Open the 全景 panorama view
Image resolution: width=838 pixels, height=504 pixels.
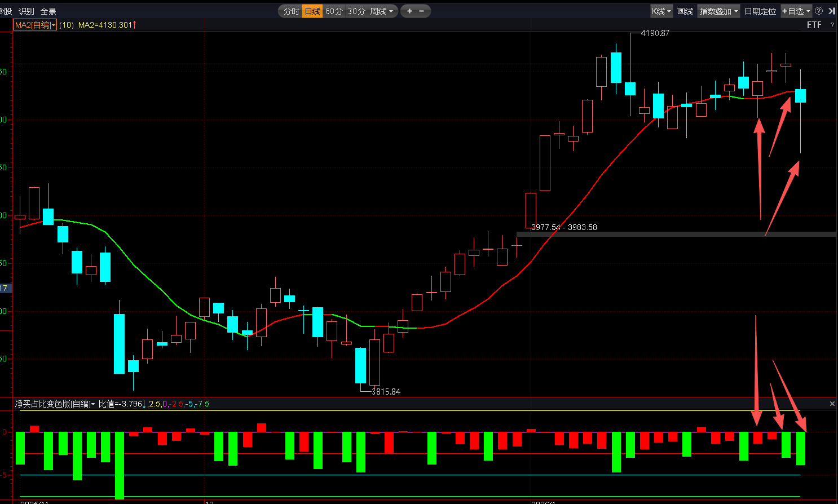(x=48, y=11)
